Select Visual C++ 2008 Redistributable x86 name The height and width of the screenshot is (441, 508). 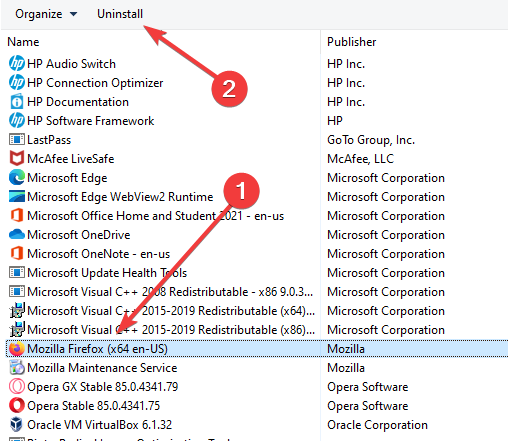point(170,292)
